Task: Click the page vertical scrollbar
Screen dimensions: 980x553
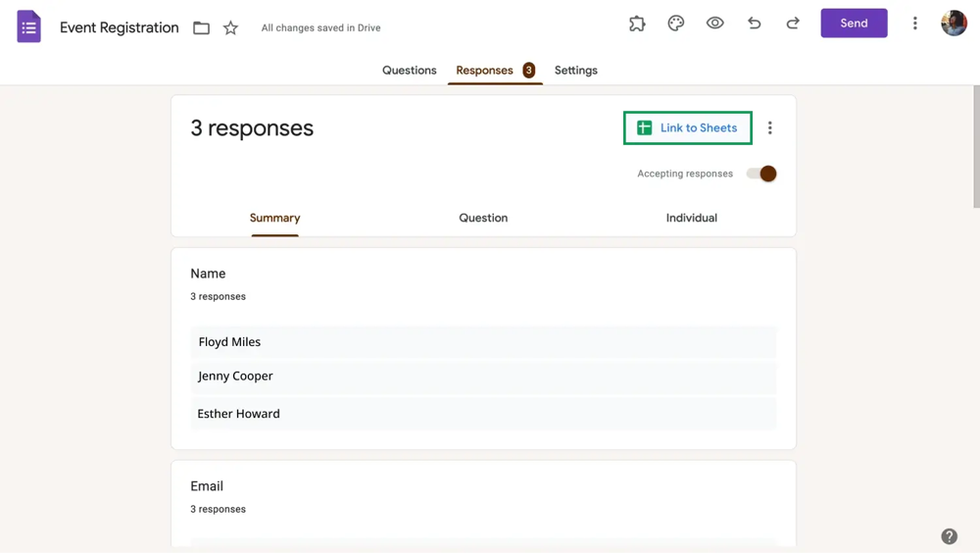Action: point(976,147)
